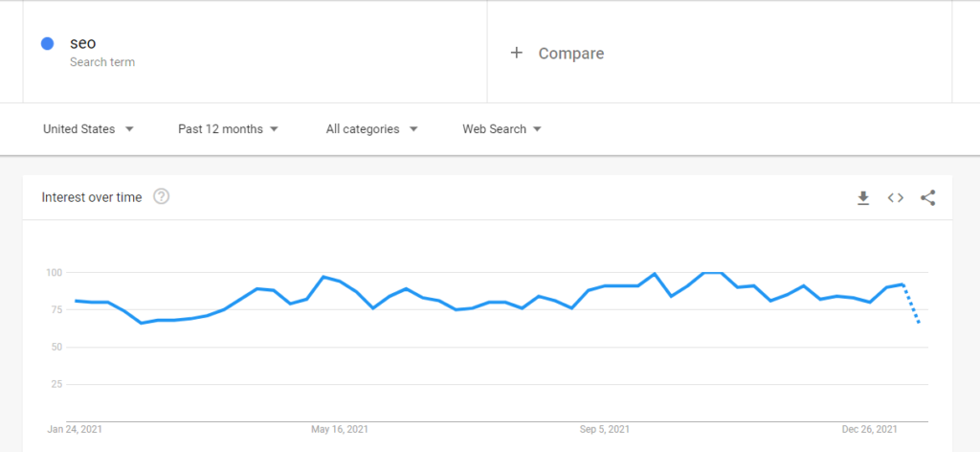Select the Jan 24, 2021 axis label

pyautogui.click(x=75, y=429)
